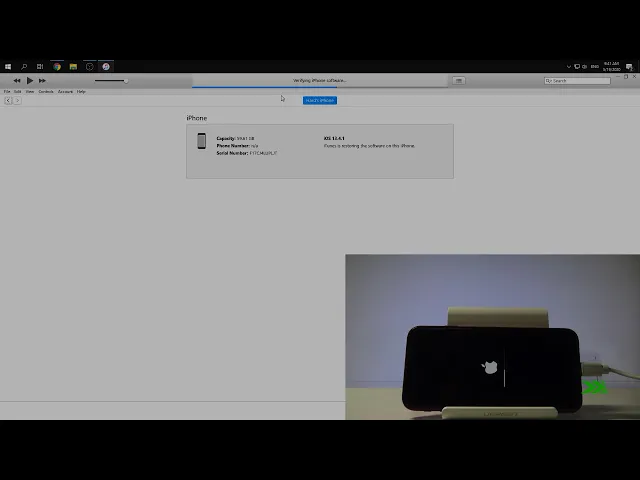Switch to iTunes taskbar icon
Screen dimensions: 640x480
point(106,67)
